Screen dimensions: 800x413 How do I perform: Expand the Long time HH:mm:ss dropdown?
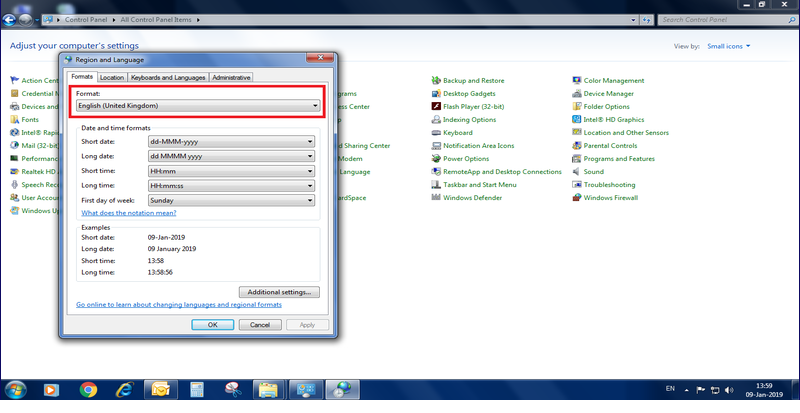pyautogui.click(x=231, y=186)
